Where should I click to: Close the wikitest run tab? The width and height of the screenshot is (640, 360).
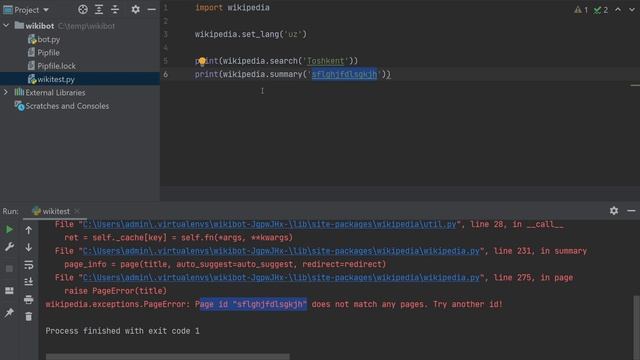coord(77,211)
